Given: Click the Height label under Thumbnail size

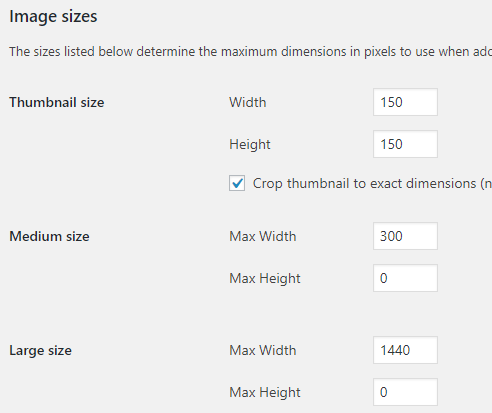Looking at the screenshot, I should click(250, 145).
